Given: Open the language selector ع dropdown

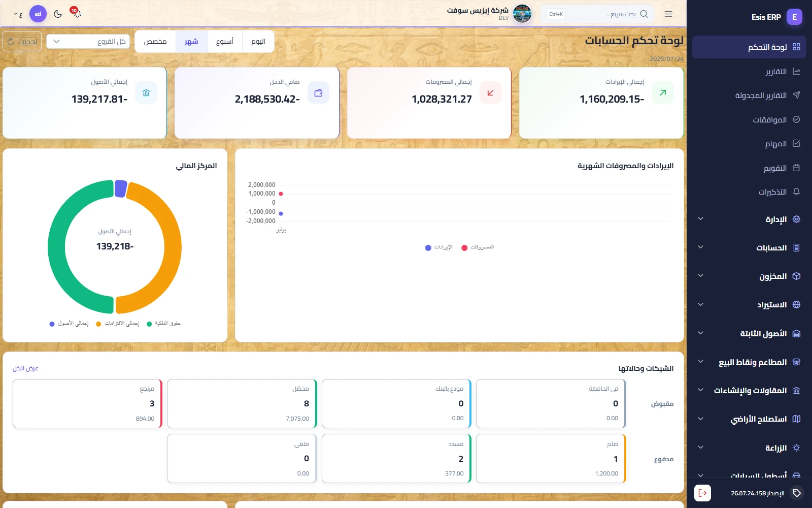Looking at the screenshot, I should (18, 14).
